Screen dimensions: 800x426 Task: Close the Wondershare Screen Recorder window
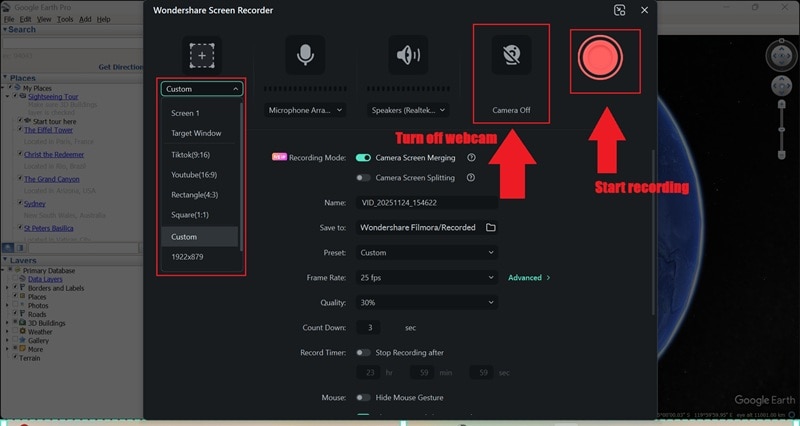click(x=644, y=10)
